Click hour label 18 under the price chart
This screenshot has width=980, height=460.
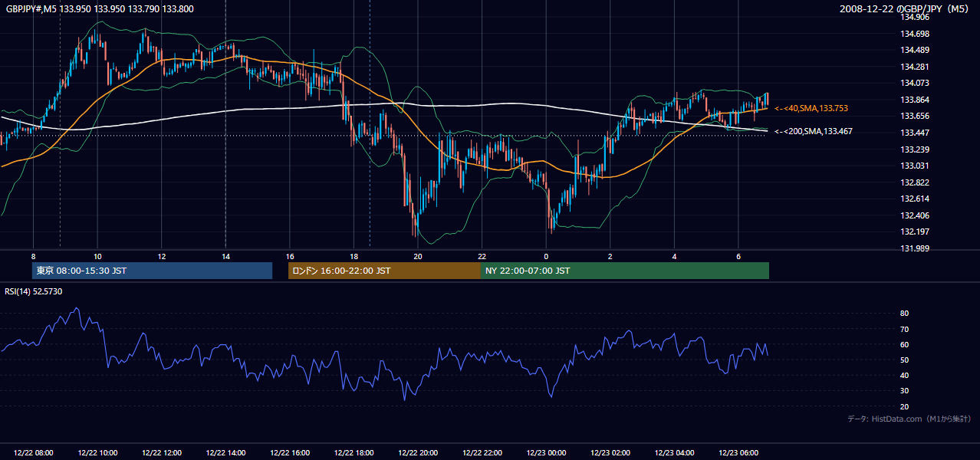354,256
